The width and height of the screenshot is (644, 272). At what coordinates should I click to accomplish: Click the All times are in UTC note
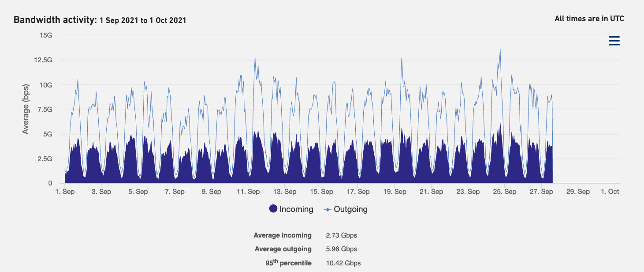[x=589, y=19]
